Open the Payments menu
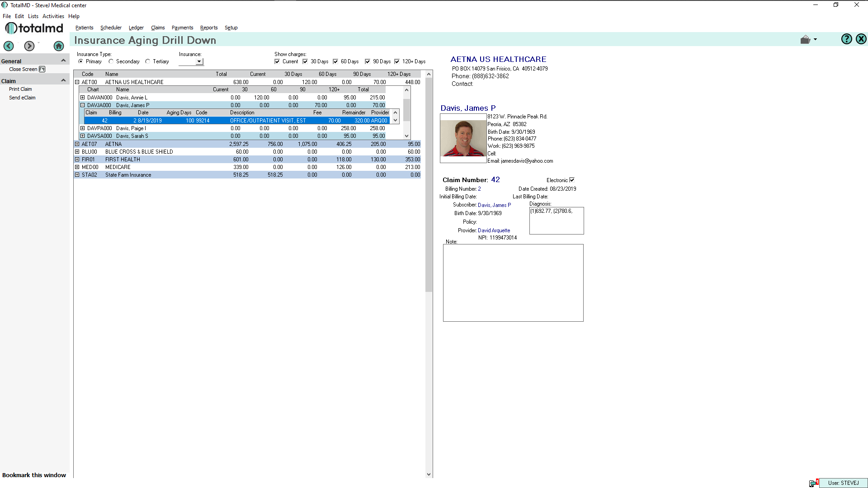868x488 pixels. [182, 28]
